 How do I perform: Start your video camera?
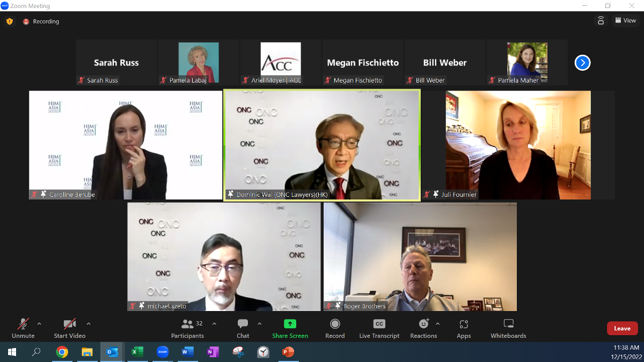point(70,328)
